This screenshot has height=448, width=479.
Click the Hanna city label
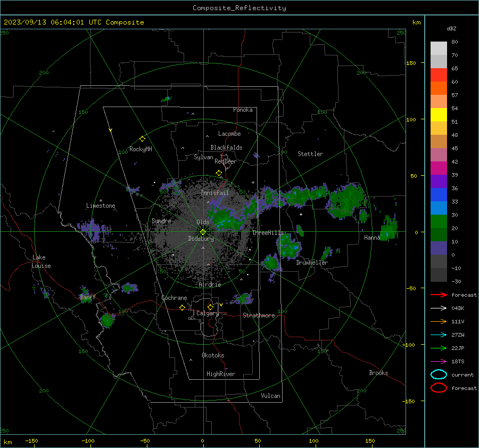(x=372, y=238)
